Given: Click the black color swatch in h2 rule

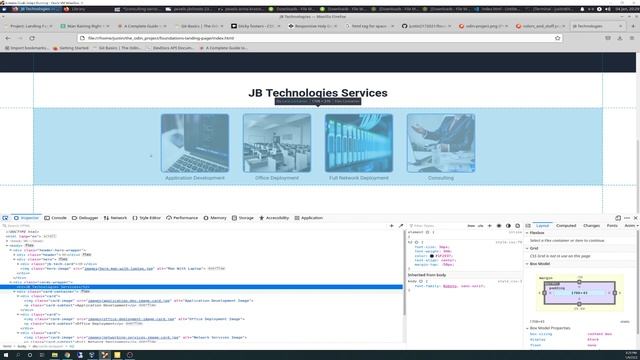Looking at the screenshot, I should click(432, 256).
